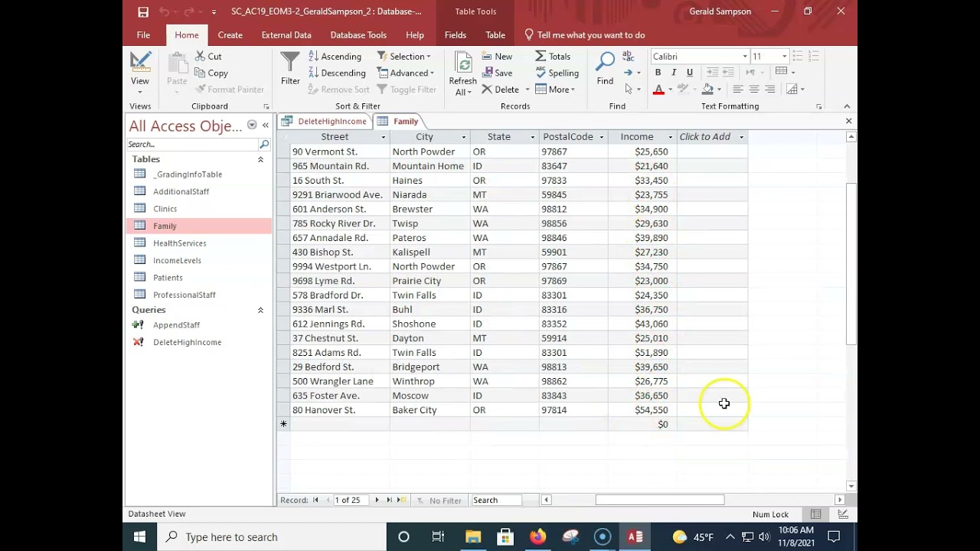Screen dimensions: 980x551
Task: Click new blank record navigation button
Action: click(x=403, y=500)
